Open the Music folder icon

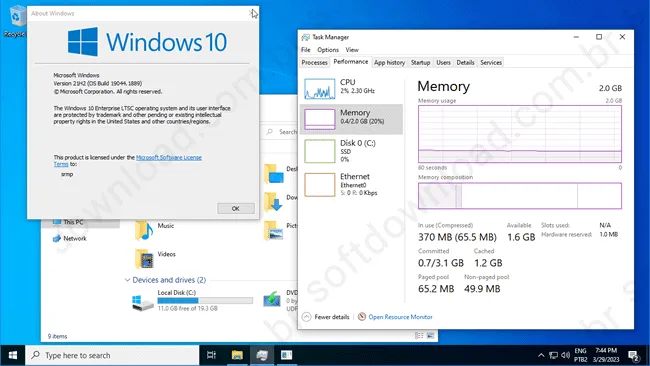pos(144,230)
